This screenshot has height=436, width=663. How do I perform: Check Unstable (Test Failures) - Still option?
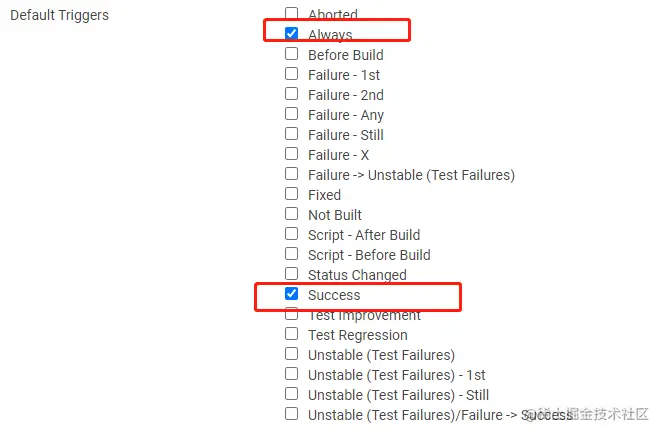tap(291, 394)
